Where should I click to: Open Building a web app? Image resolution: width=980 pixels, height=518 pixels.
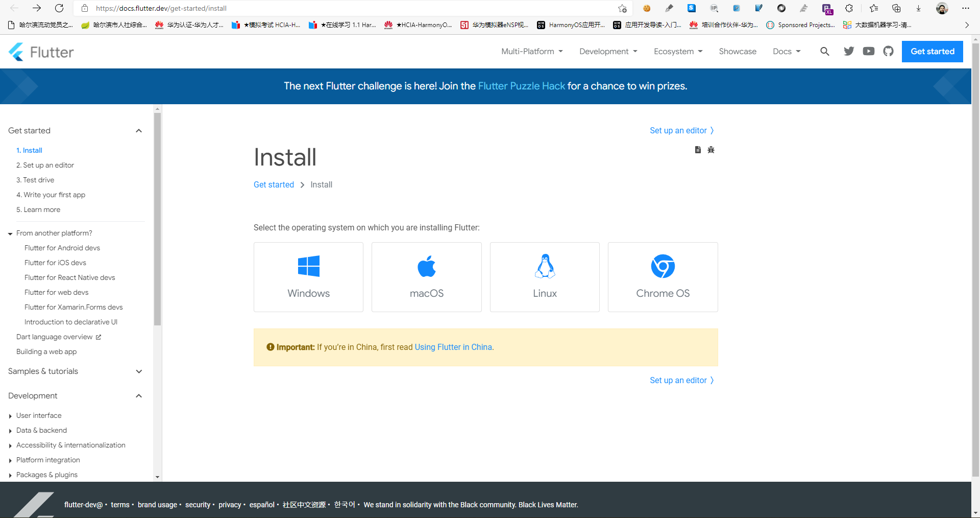coord(46,351)
